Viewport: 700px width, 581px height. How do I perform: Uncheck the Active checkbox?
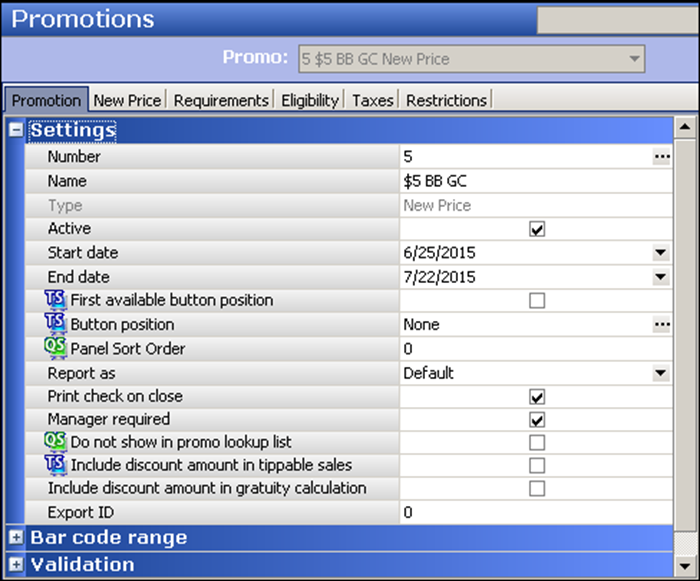pyautogui.click(x=537, y=229)
